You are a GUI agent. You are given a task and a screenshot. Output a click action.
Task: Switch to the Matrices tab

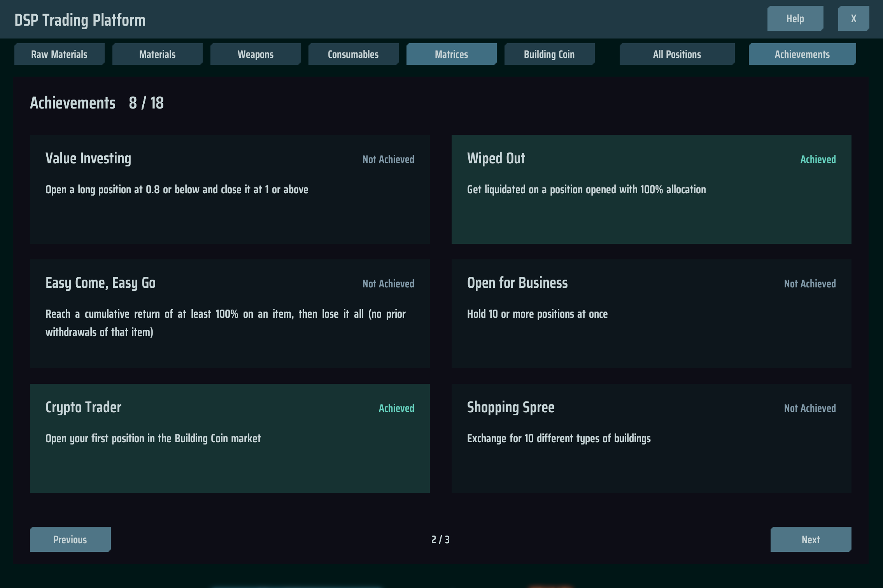[451, 54]
